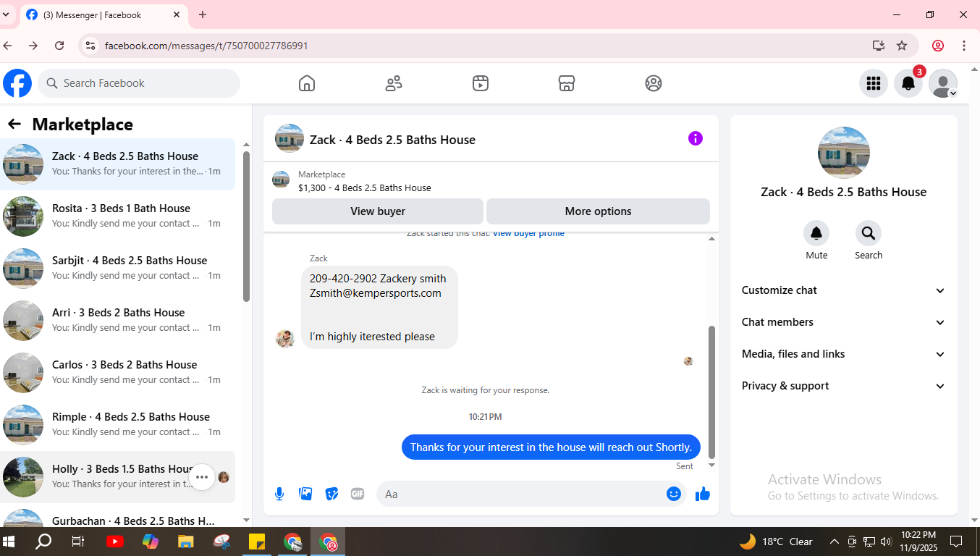The width and height of the screenshot is (980, 556).
Task: Select Zack's message with phone and email
Action: (x=379, y=307)
